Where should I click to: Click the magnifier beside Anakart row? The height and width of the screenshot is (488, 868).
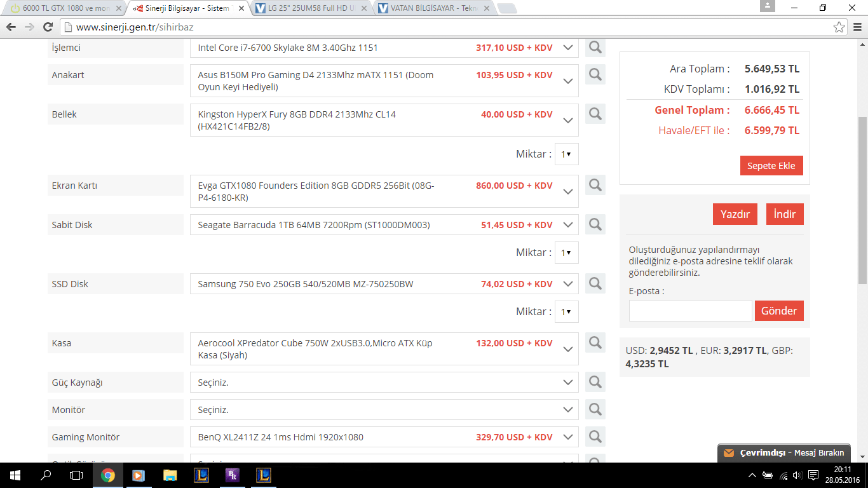[x=595, y=74]
